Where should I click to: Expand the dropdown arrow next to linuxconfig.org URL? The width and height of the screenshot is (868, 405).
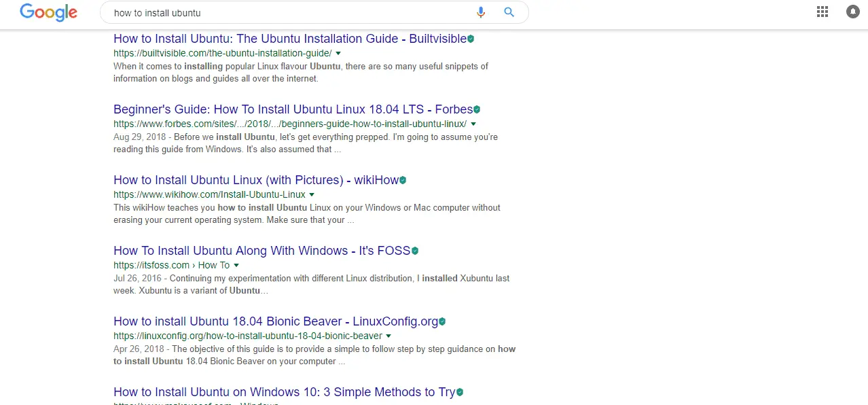(388, 336)
